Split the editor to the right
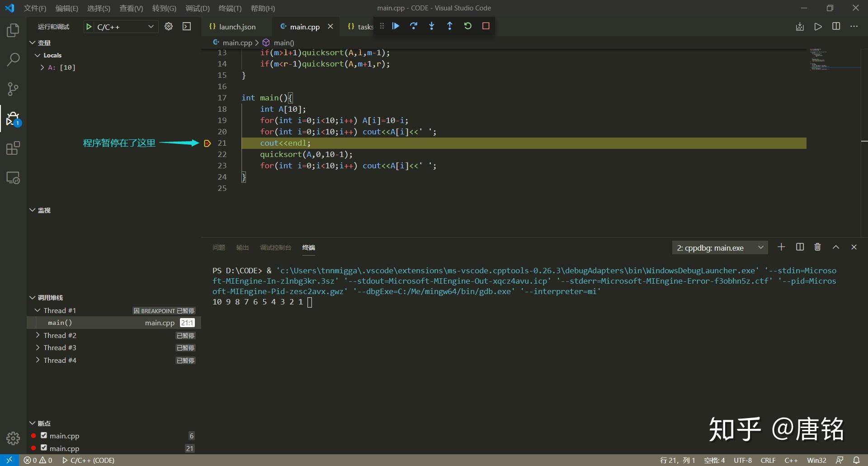This screenshot has width=868, height=466. [x=836, y=26]
